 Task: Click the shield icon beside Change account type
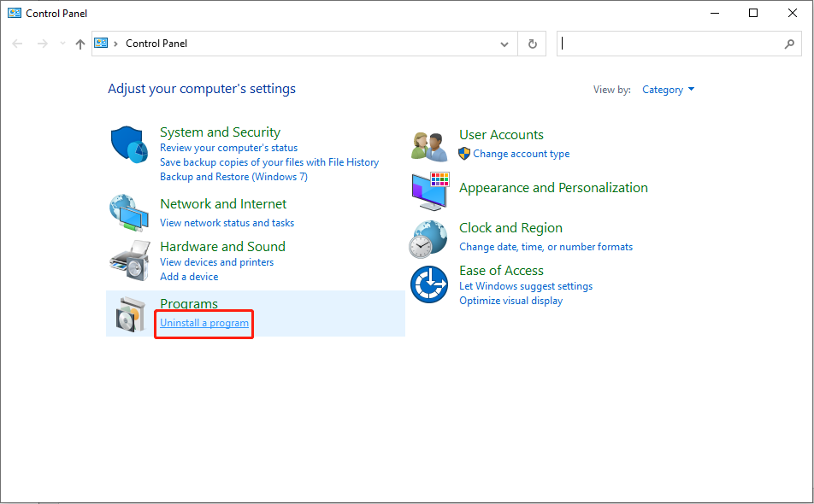point(464,154)
